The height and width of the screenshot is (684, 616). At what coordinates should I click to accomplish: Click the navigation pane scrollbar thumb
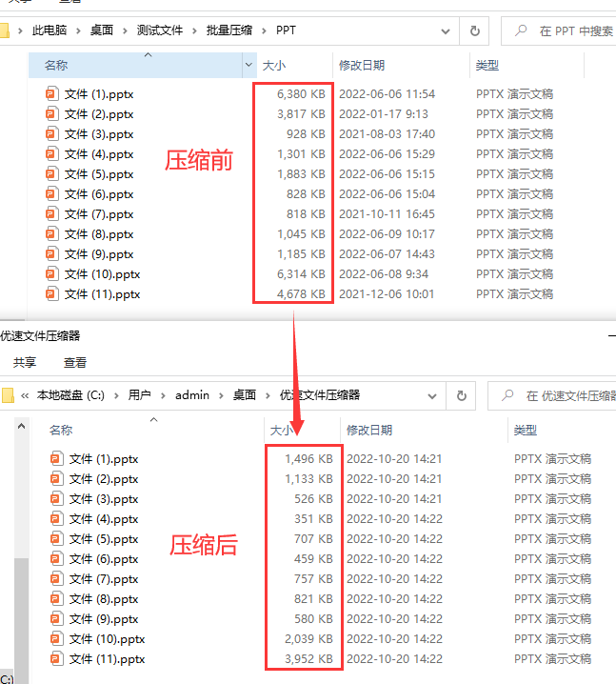tap(21, 619)
